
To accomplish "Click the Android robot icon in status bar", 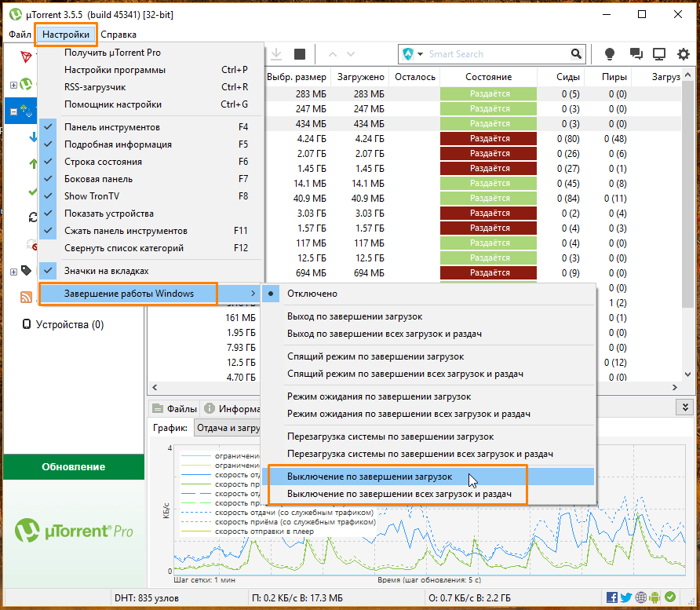I will click(655, 597).
